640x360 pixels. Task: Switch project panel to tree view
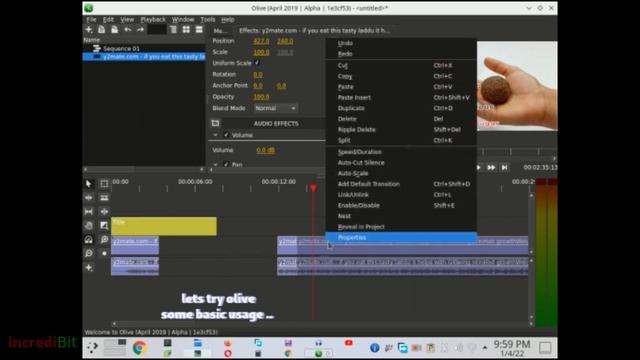coord(173,30)
